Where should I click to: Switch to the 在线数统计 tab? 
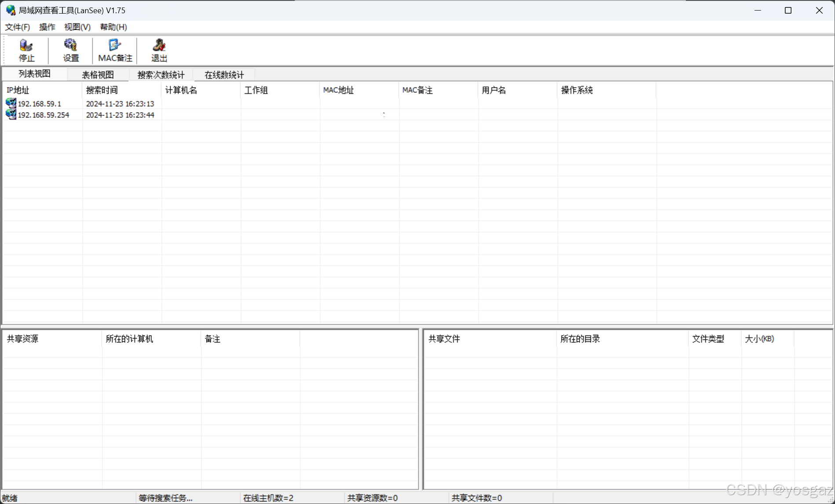click(224, 75)
